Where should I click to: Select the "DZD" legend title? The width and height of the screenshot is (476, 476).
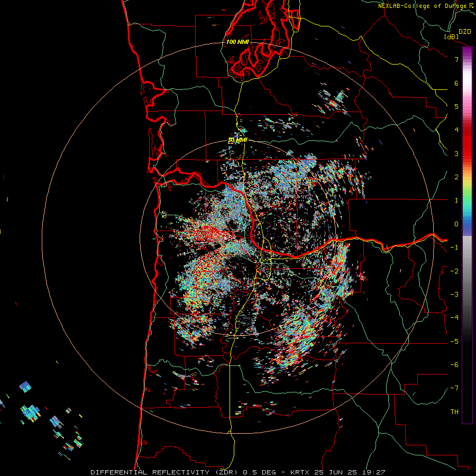(465, 32)
